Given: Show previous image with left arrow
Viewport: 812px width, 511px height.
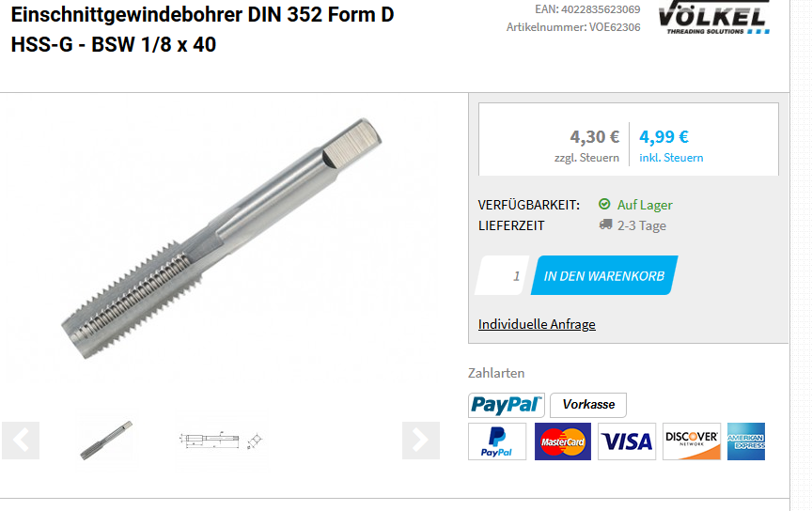Looking at the screenshot, I should pos(21,441).
